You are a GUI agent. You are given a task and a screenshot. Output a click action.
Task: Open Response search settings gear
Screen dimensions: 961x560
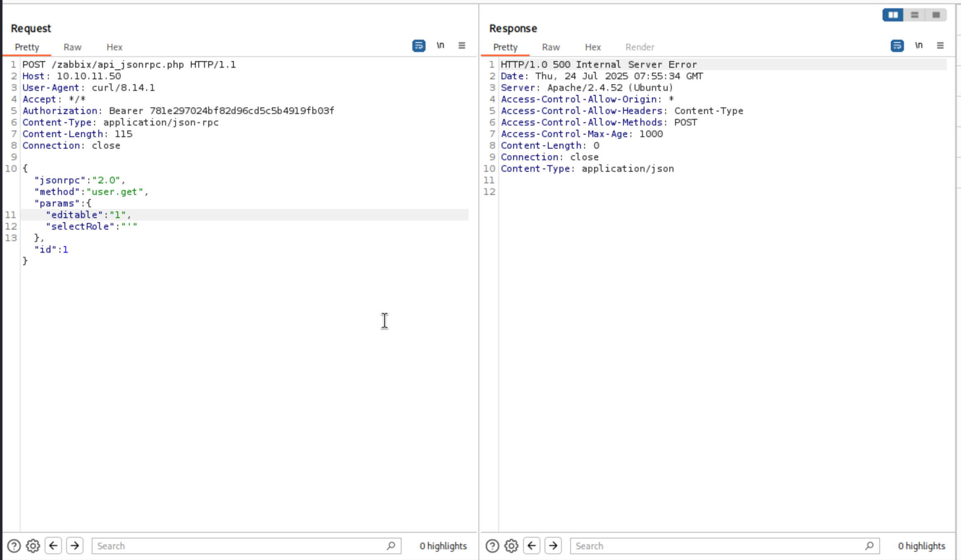(x=511, y=546)
